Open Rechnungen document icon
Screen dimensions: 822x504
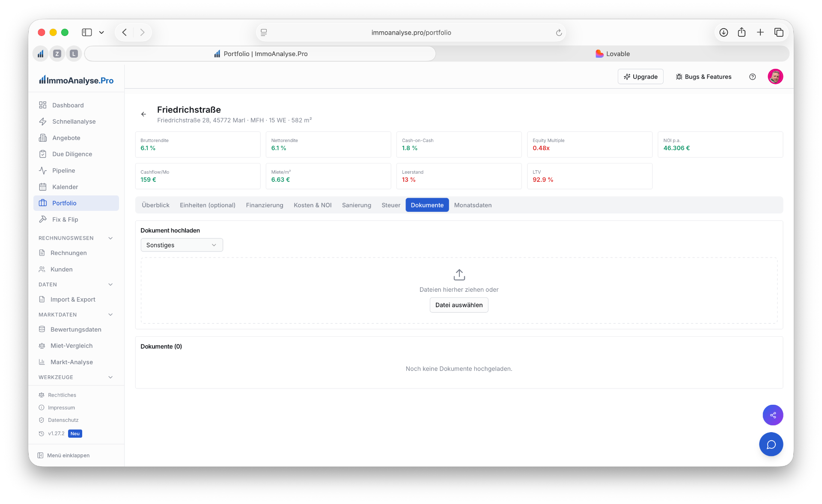click(x=42, y=253)
